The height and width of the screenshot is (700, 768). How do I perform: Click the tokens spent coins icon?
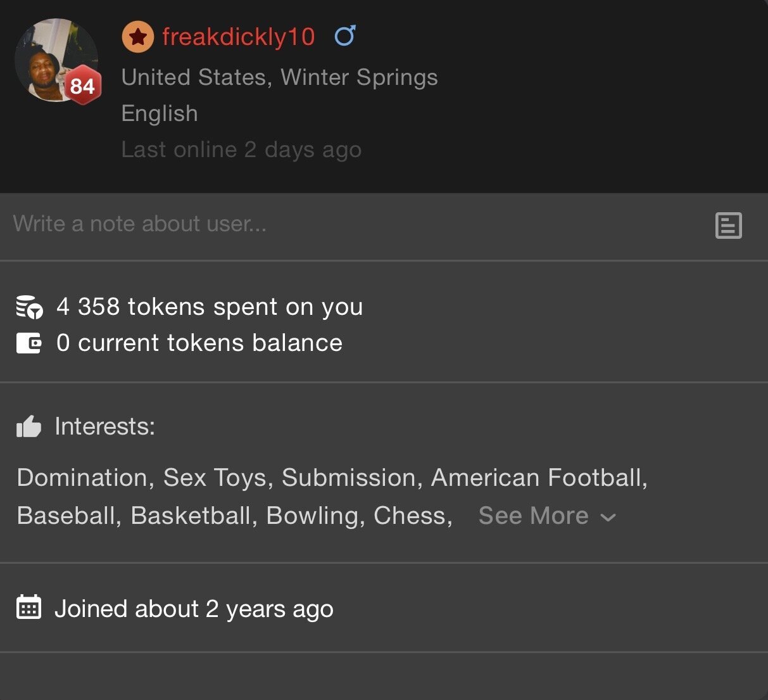click(29, 307)
